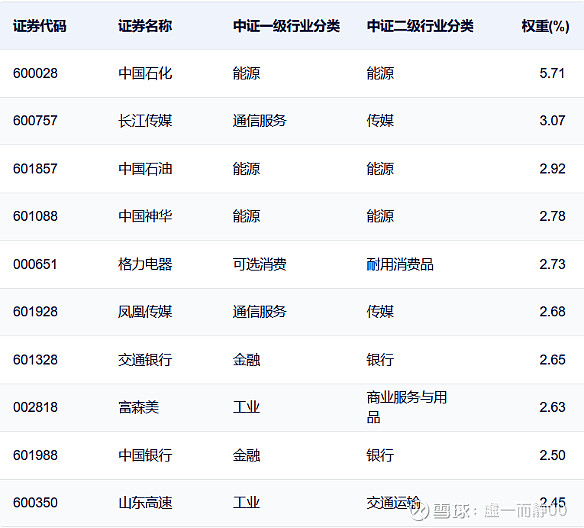
Task: Click stock code 601928
Action: click(x=35, y=312)
